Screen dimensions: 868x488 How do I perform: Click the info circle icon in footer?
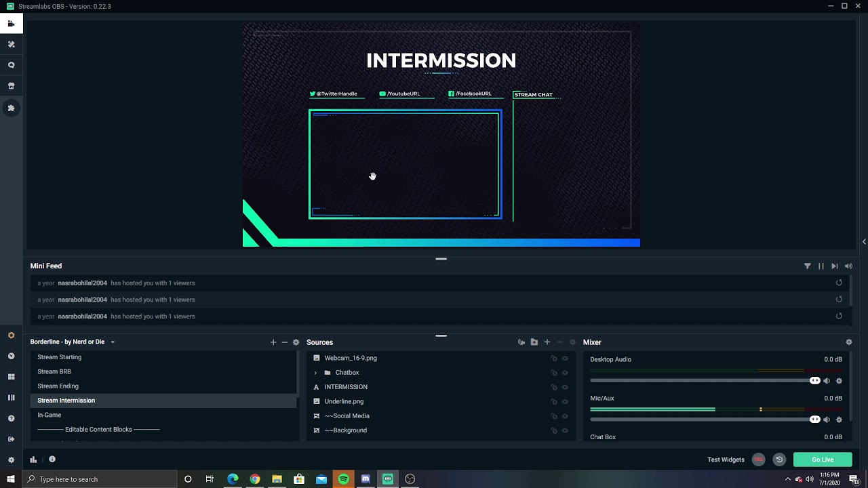pos(52,460)
